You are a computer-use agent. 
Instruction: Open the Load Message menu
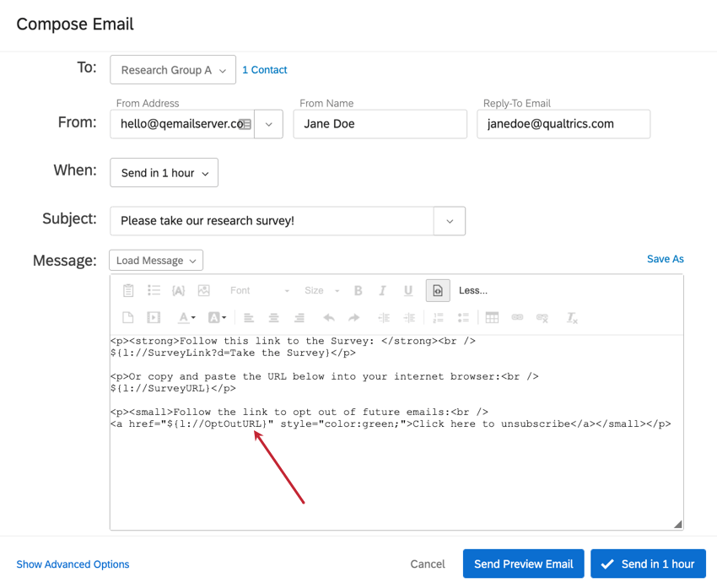click(x=155, y=260)
